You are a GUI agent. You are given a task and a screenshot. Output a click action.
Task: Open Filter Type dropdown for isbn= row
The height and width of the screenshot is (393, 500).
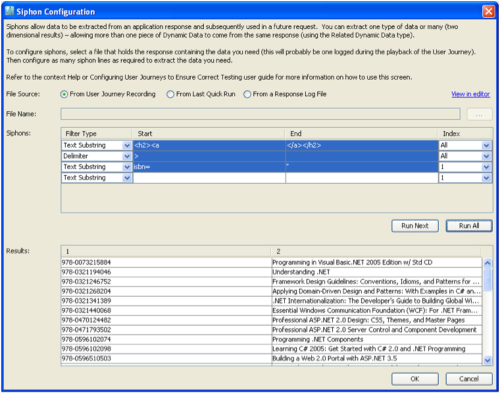click(x=127, y=167)
